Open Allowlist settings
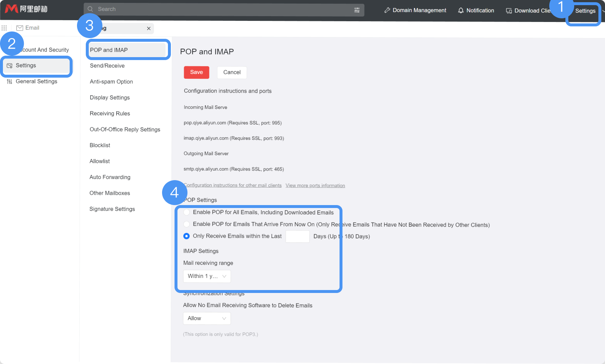Screen dimensions: 605x364 [100, 161]
